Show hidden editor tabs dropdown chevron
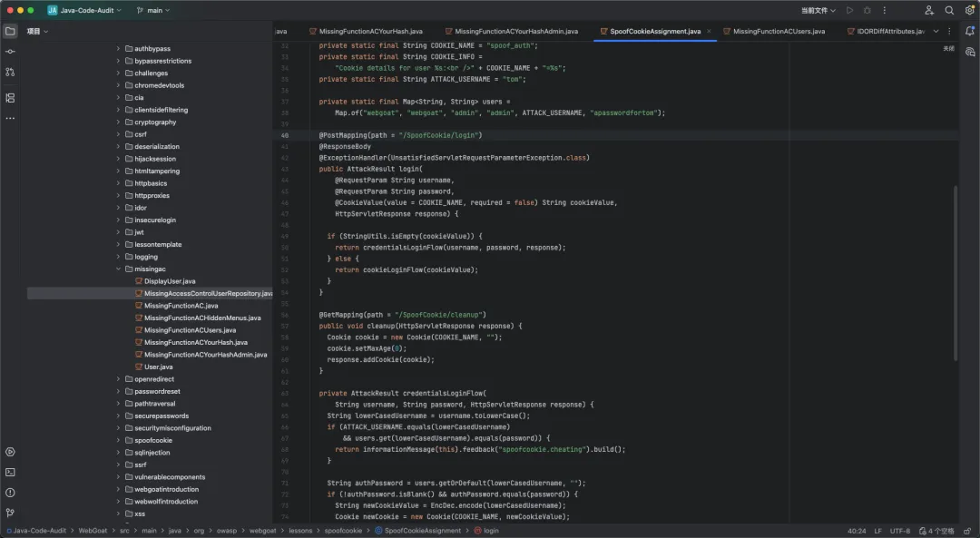 936,31
